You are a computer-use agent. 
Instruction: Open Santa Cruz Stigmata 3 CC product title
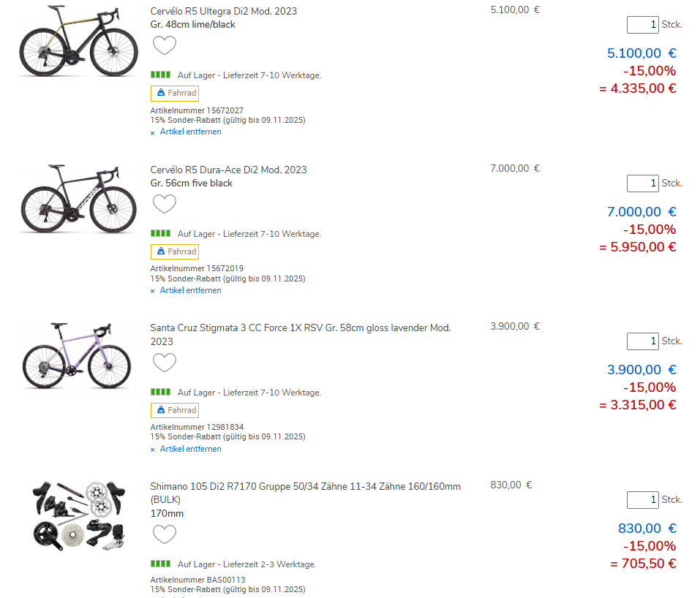point(300,328)
